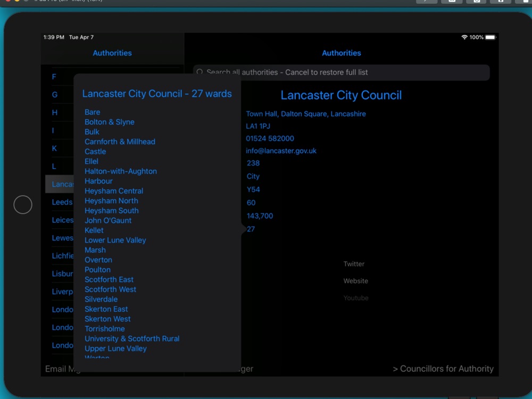Image resolution: width=532 pixels, height=399 pixels.
Task: Jump to index letter H
Action: (x=55, y=113)
